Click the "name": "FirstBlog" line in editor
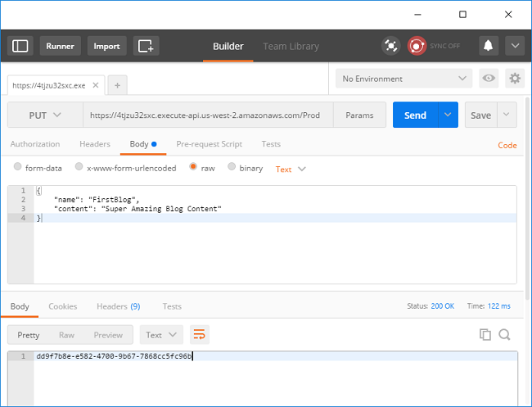This screenshot has height=407, width=532. click(x=97, y=200)
